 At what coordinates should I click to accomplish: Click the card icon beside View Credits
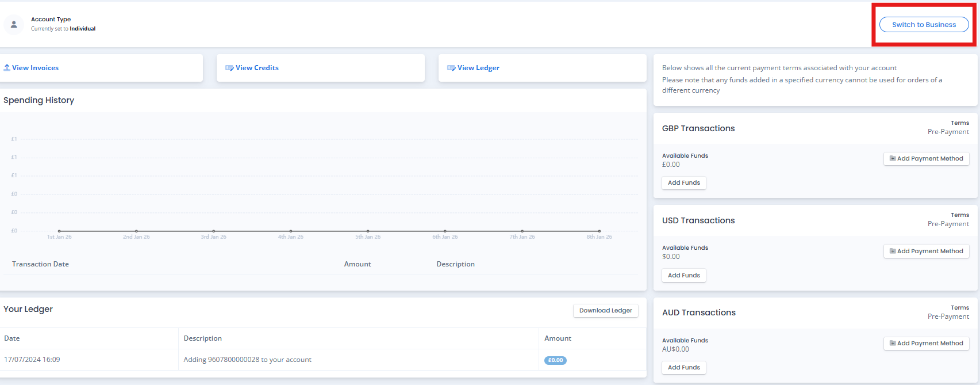229,68
